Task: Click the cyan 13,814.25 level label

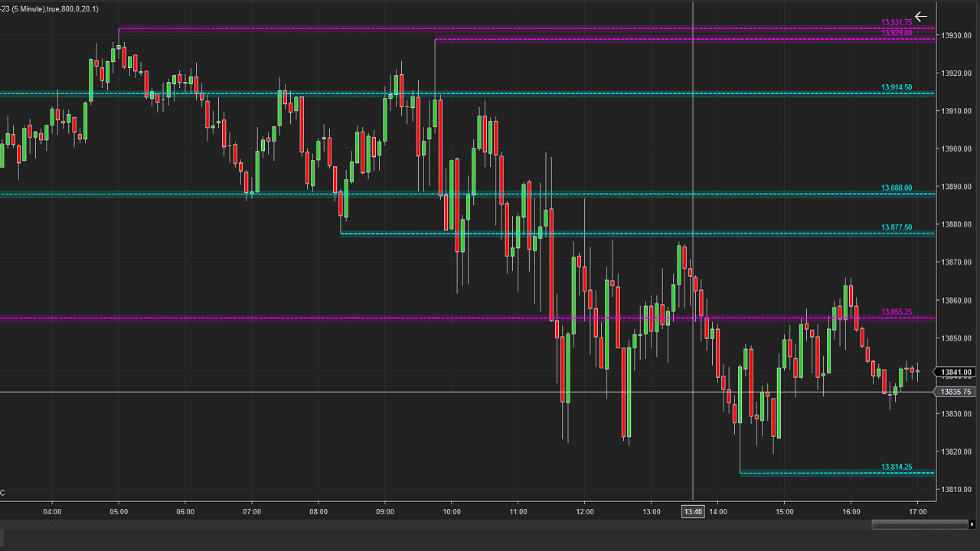Action: click(x=897, y=468)
